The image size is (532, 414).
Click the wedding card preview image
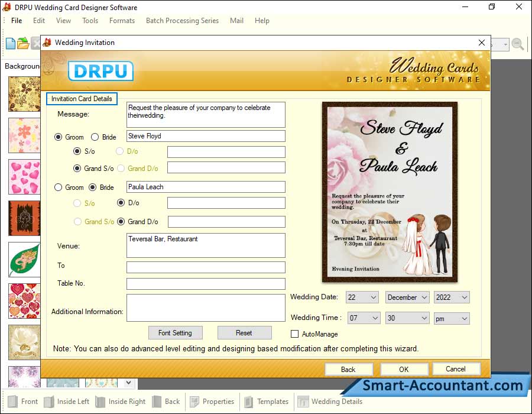point(390,192)
